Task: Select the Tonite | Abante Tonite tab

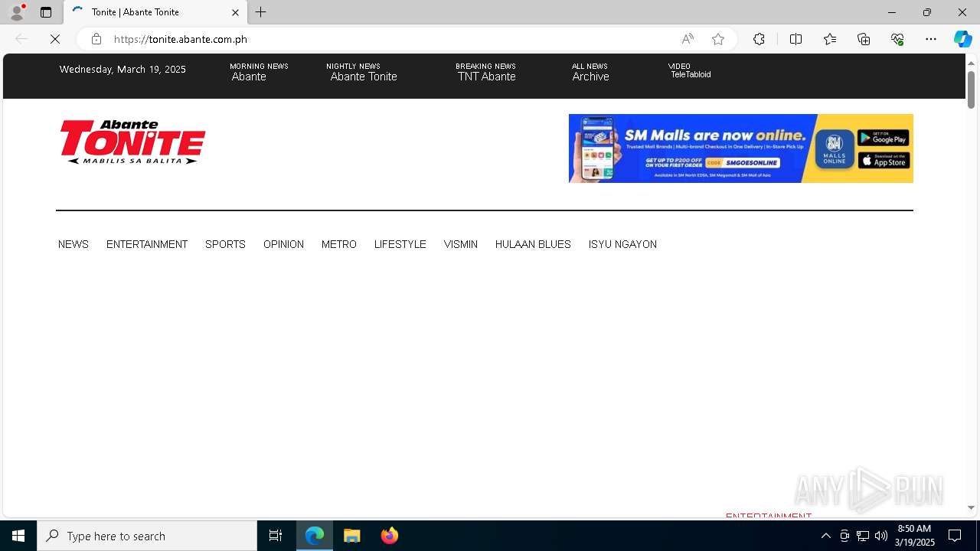Action: 155,12
